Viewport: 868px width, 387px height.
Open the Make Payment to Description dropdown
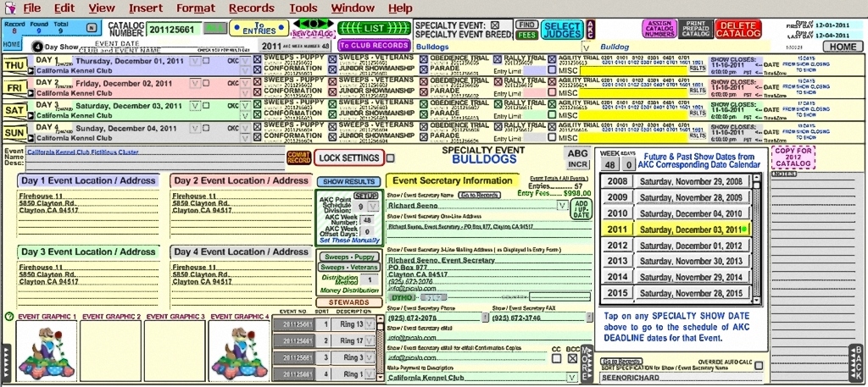click(573, 378)
